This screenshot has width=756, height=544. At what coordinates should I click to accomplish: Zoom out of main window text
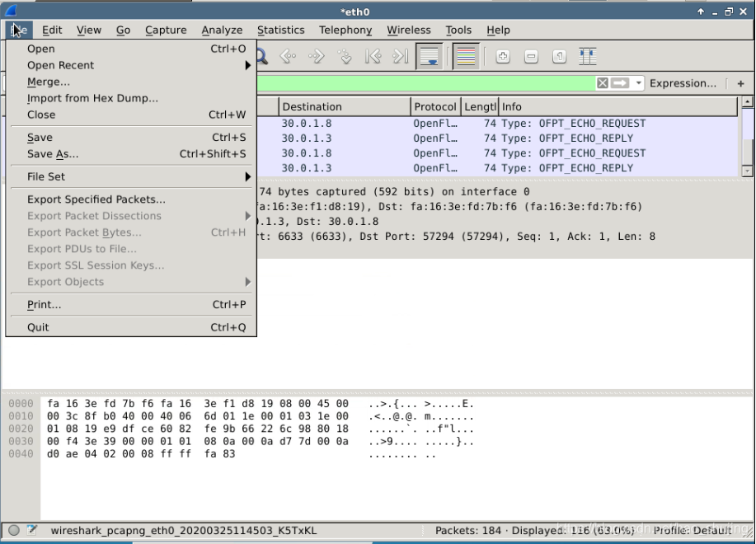coord(531,56)
